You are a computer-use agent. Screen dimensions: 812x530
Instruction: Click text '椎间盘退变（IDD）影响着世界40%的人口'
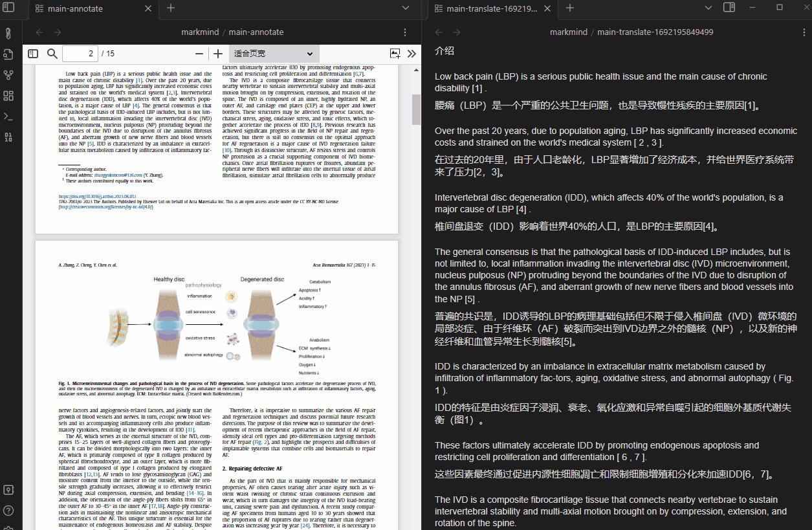[x=527, y=226]
